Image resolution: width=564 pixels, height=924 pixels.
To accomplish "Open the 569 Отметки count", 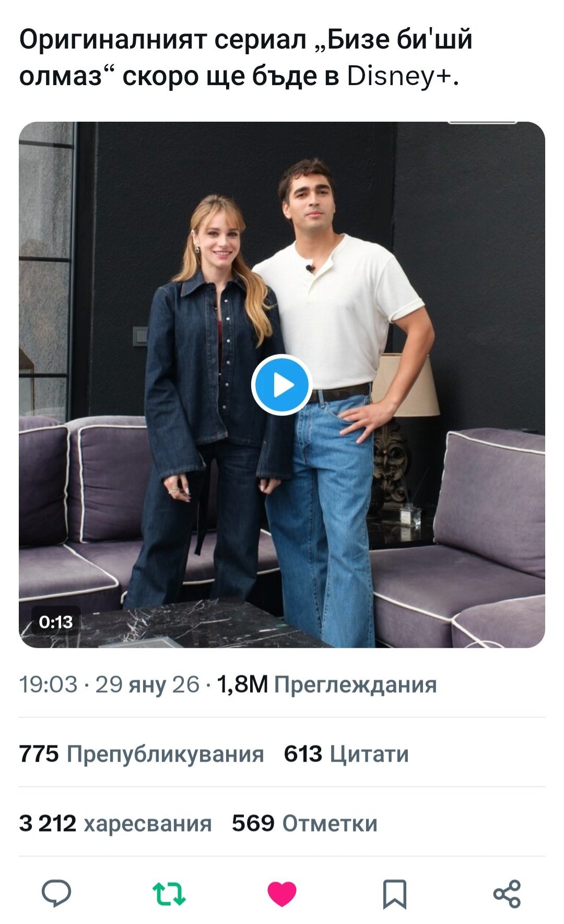I will (x=304, y=824).
